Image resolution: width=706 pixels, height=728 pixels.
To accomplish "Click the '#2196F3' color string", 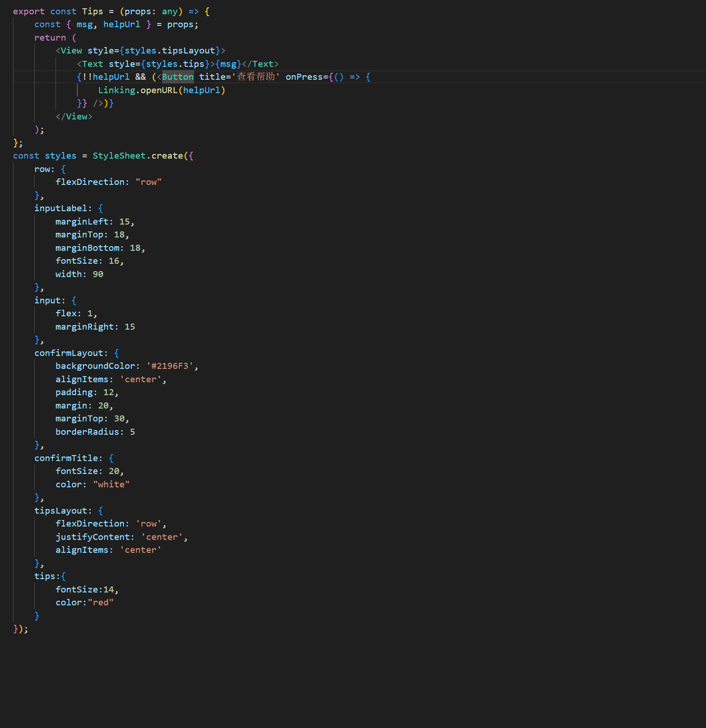I will 170,366.
